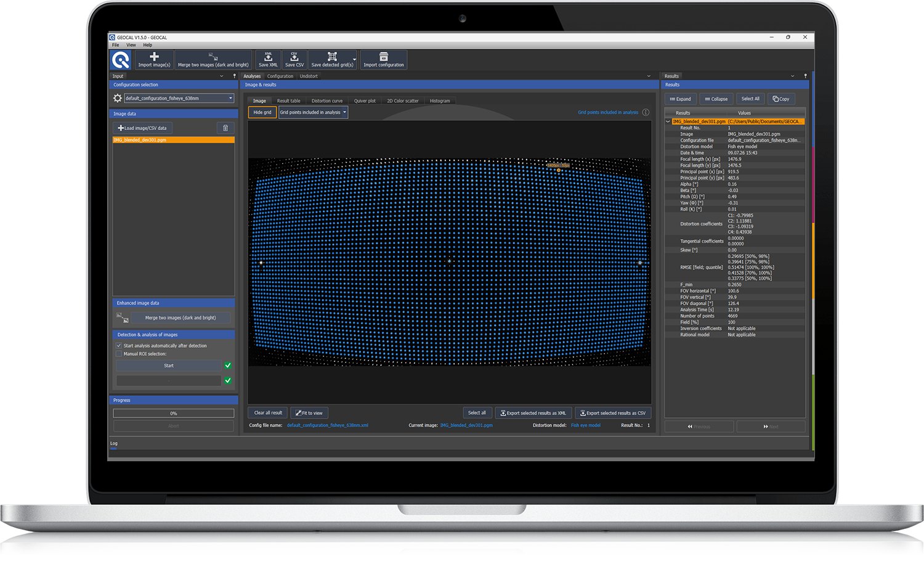Click Collapse button in Results panel
Image resolution: width=924 pixels, height=569 pixels.
pyautogui.click(x=716, y=99)
